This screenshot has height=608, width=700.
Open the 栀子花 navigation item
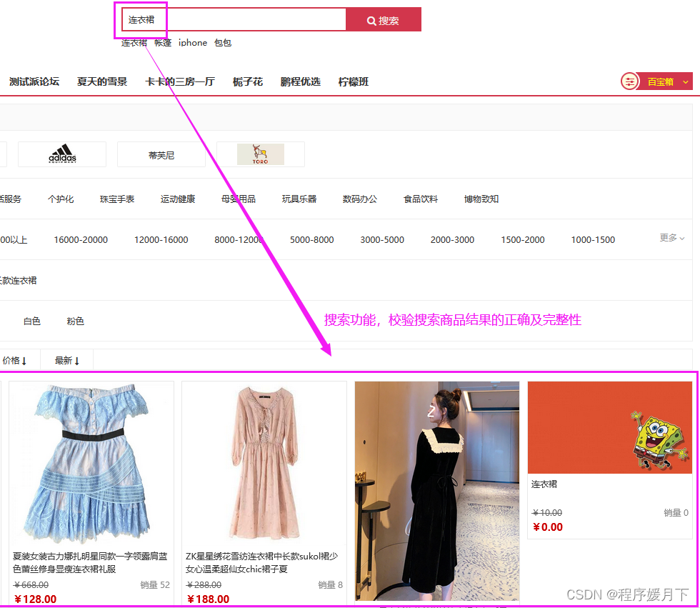[x=248, y=81]
